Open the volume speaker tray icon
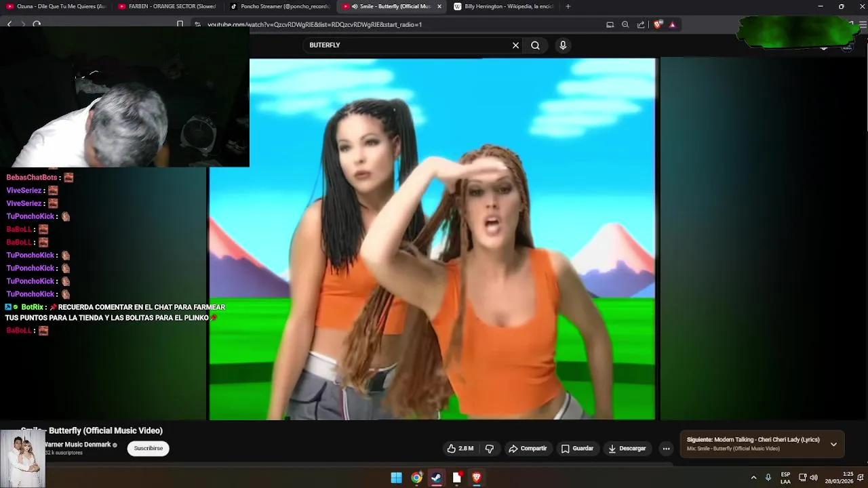The image size is (868, 488). (814, 478)
